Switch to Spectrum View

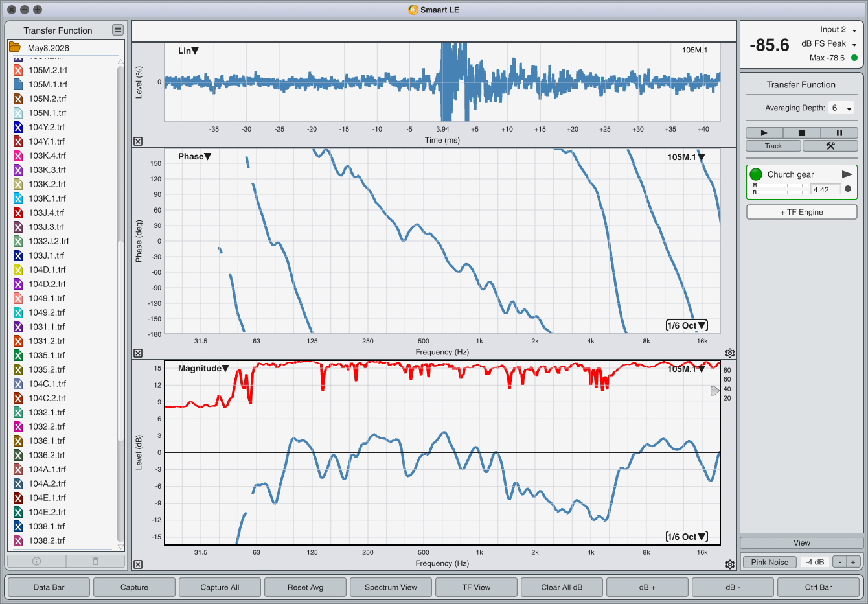pyautogui.click(x=391, y=587)
